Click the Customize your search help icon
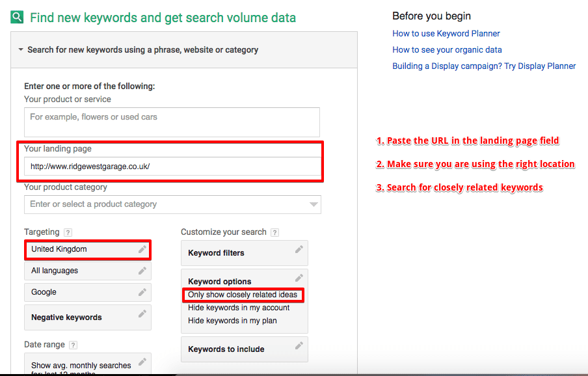Viewport: 588px width, 376px height. point(275,232)
